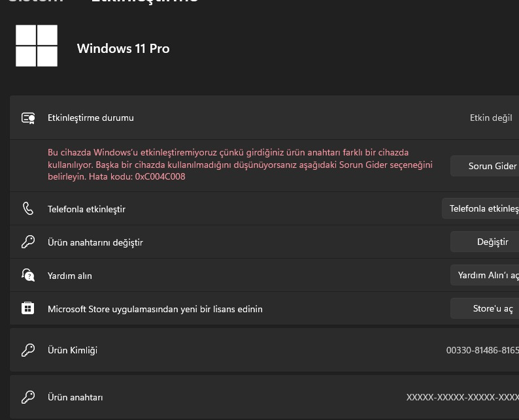Click the Yardım alın label
This screenshot has height=420, width=519.
pos(70,276)
